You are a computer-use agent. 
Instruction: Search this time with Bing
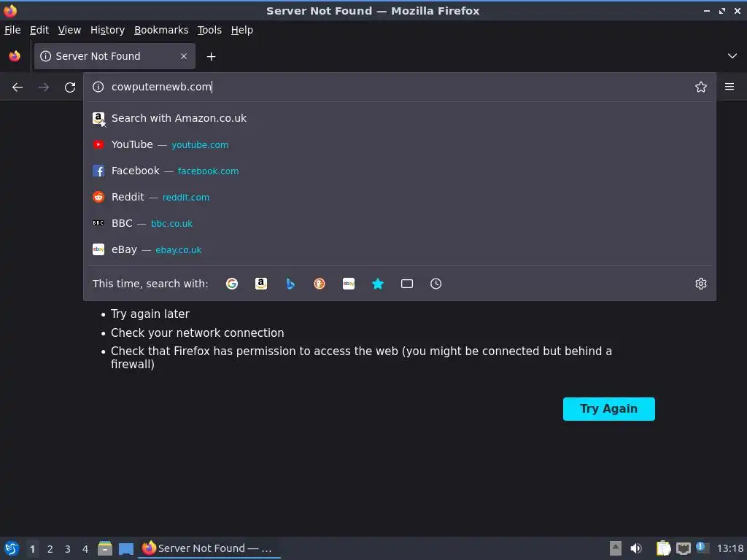tap(290, 284)
